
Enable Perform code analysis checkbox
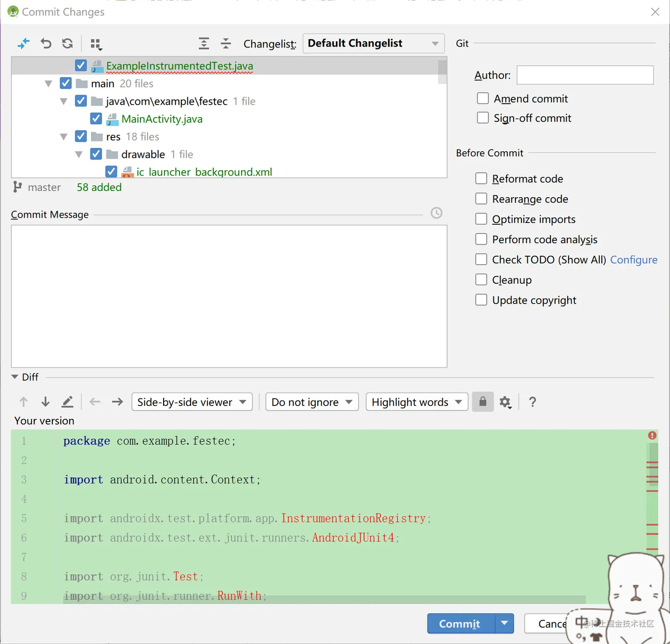(x=481, y=239)
